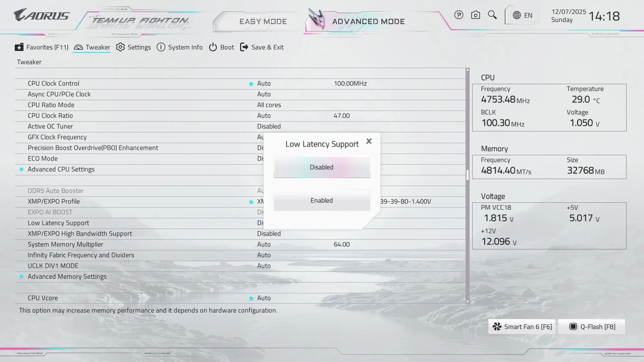Screen dimensions: 644x362
Task: Close the Low Latency Support dialog
Action: click(x=369, y=141)
